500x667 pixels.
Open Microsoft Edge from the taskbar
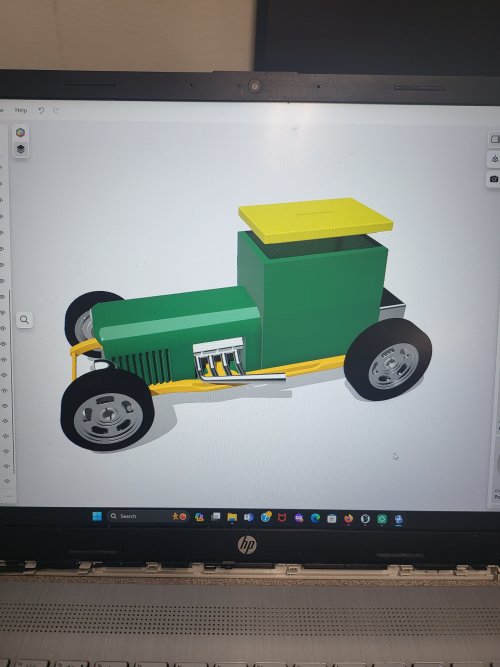(x=315, y=518)
